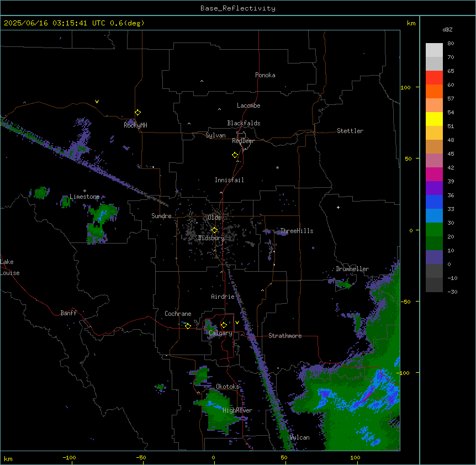This screenshot has height=465, width=476.
Task: Click the Sylvan label
Action: (x=215, y=135)
